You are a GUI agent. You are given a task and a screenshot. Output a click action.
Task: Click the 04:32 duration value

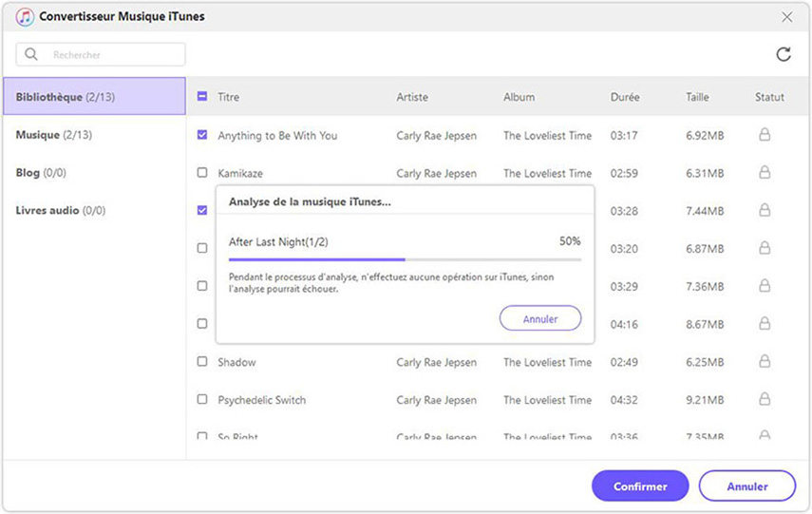pos(624,400)
